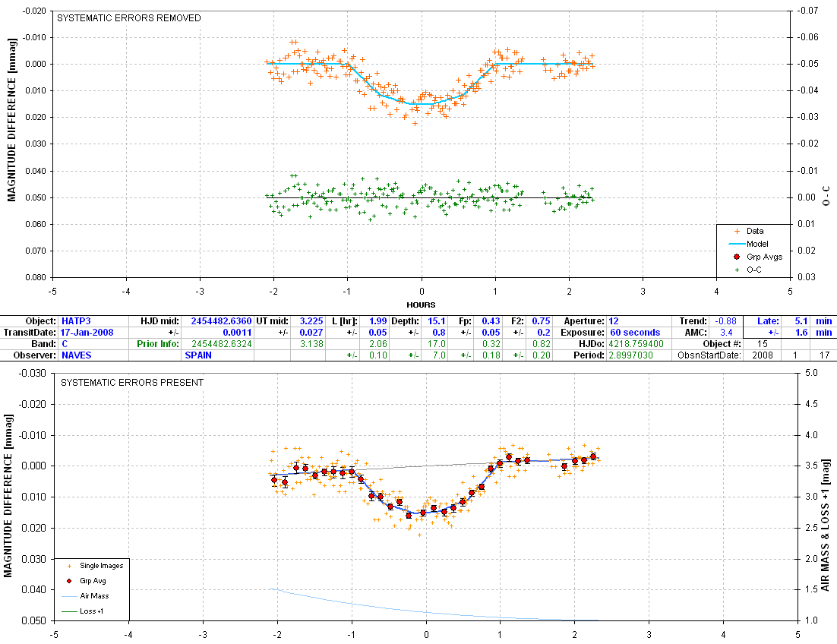The height and width of the screenshot is (644, 837).
Task: Click the Band value C
Action: pyautogui.click(x=65, y=344)
